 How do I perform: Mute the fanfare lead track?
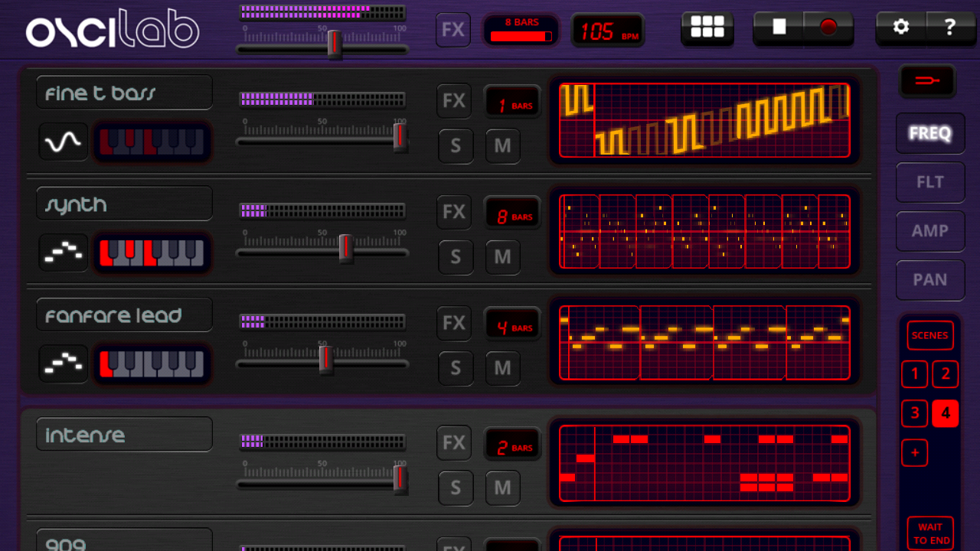pyautogui.click(x=502, y=368)
